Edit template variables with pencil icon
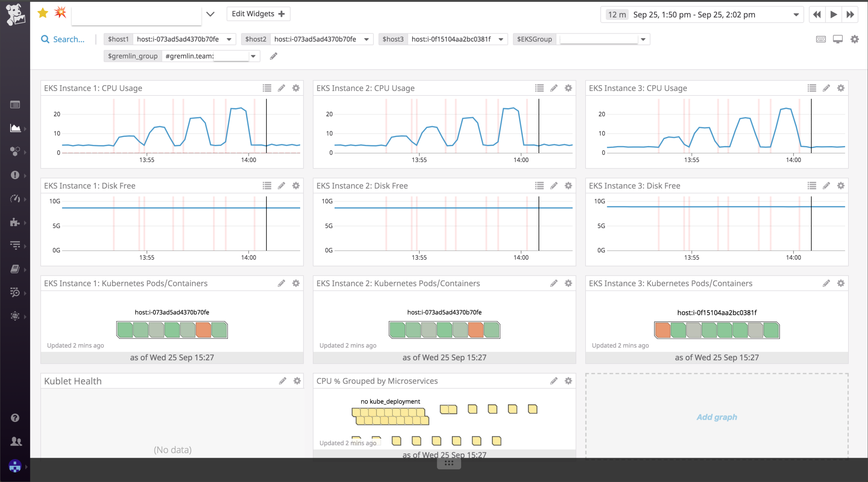 [273, 56]
